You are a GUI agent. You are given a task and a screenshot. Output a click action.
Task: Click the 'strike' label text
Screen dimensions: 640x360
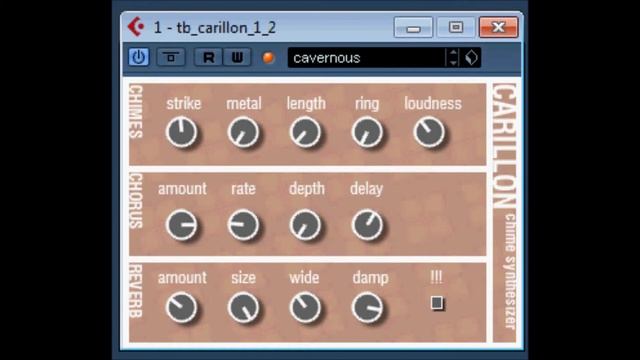184,103
